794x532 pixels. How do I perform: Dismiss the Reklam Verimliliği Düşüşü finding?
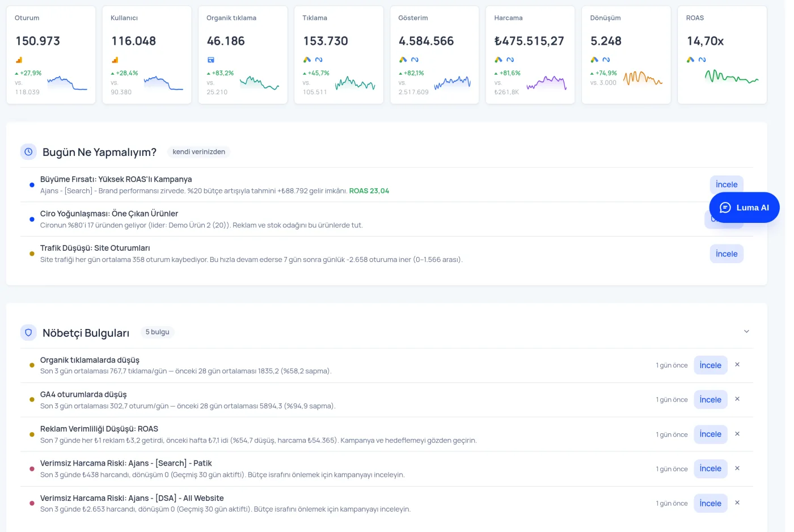pos(737,434)
